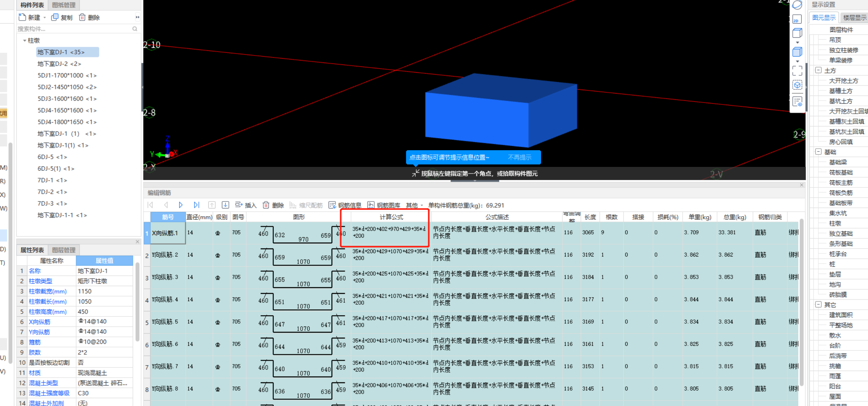
Task: Switch to 图元显示 tab
Action: (824, 17)
